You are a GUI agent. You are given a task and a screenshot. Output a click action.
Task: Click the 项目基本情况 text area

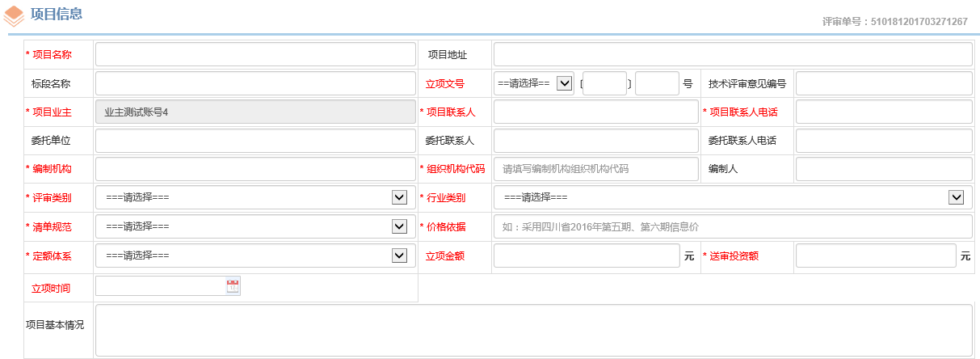(x=533, y=330)
